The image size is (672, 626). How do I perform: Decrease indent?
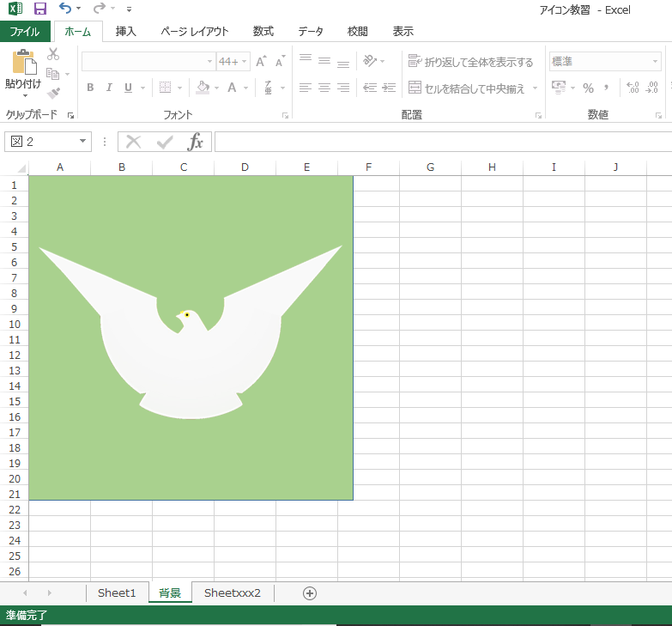click(370, 88)
